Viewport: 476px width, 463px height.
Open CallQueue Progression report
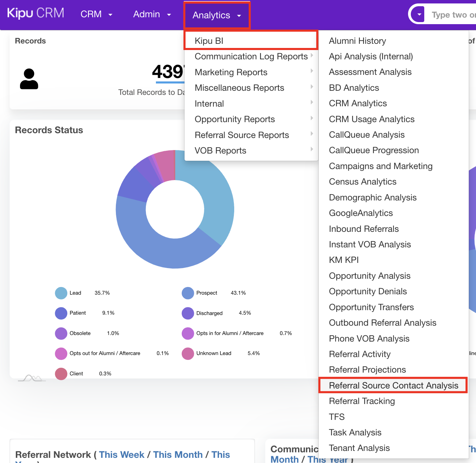374,150
